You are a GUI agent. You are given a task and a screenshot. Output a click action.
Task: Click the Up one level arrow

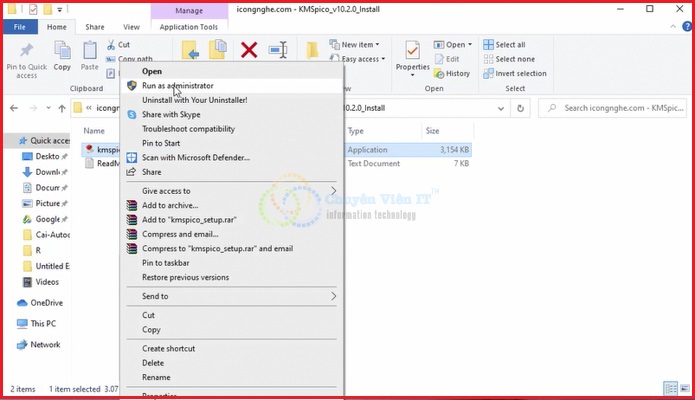(x=62, y=108)
